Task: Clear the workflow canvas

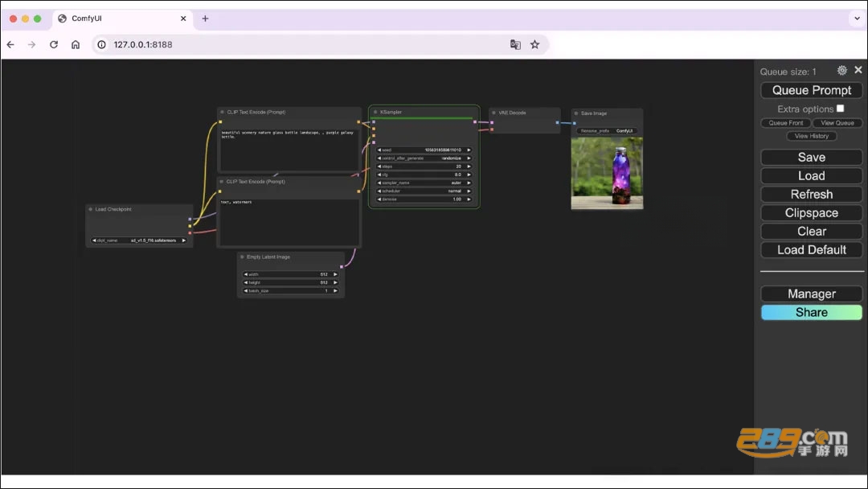Action: click(x=812, y=232)
